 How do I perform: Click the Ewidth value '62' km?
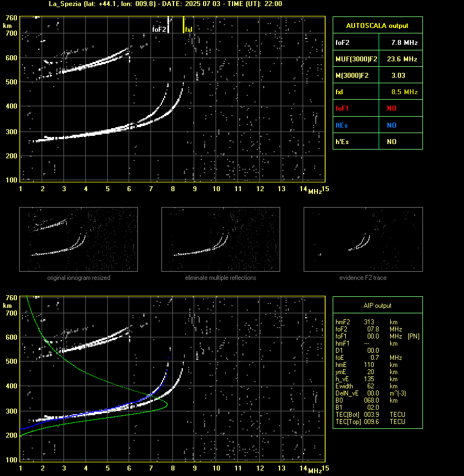point(370,386)
